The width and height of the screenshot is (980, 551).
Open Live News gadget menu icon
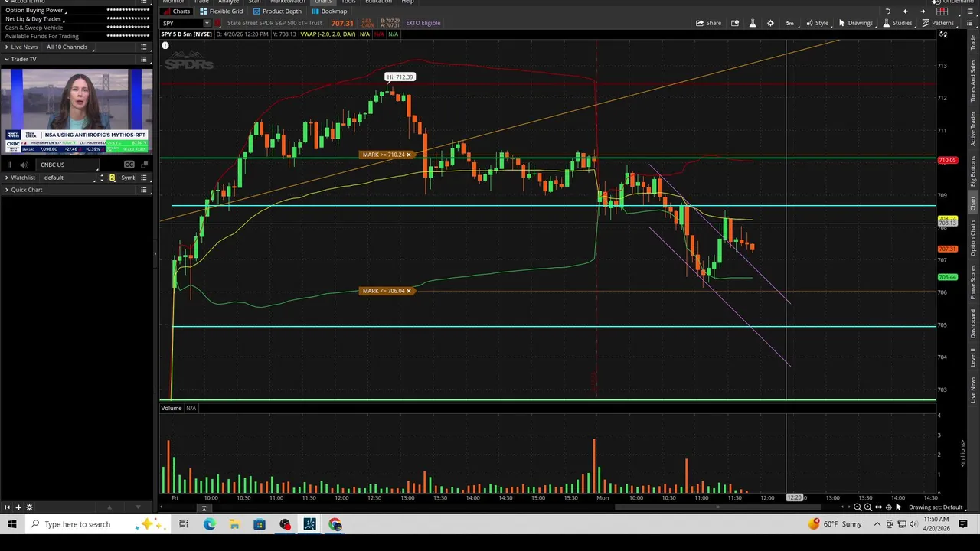coord(144,47)
